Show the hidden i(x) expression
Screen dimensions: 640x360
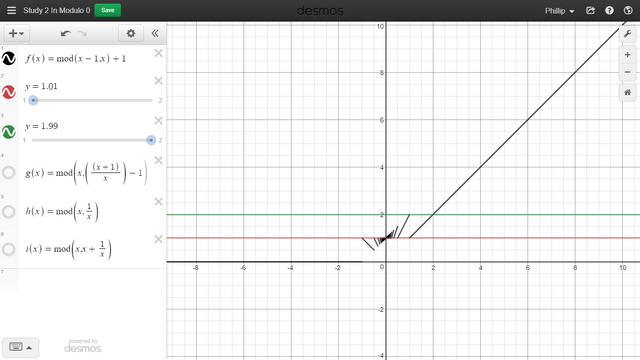pyautogui.click(x=9, y=249)
